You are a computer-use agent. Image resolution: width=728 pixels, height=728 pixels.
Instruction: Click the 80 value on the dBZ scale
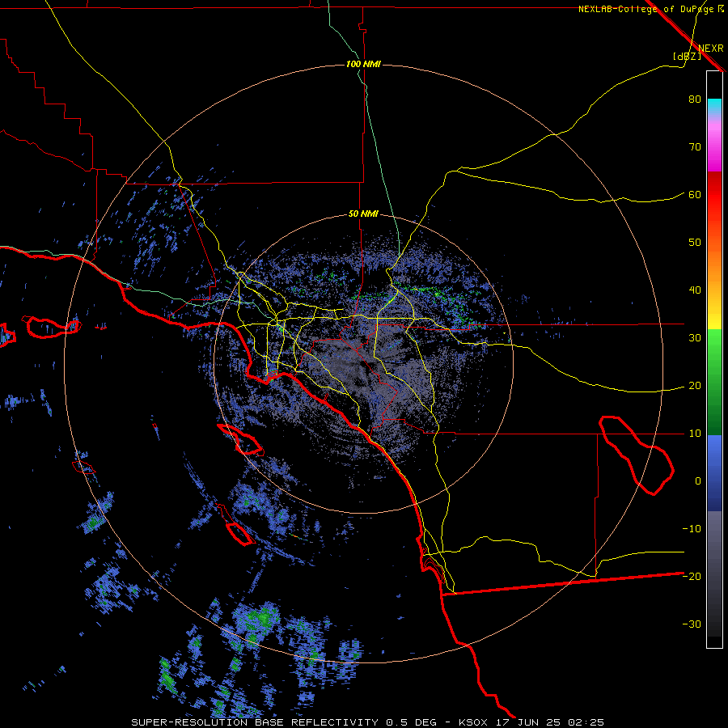coord(695,99)
